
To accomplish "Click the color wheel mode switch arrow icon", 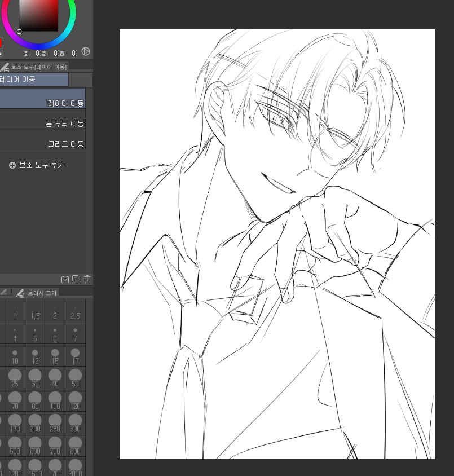I will coord(86,51).
